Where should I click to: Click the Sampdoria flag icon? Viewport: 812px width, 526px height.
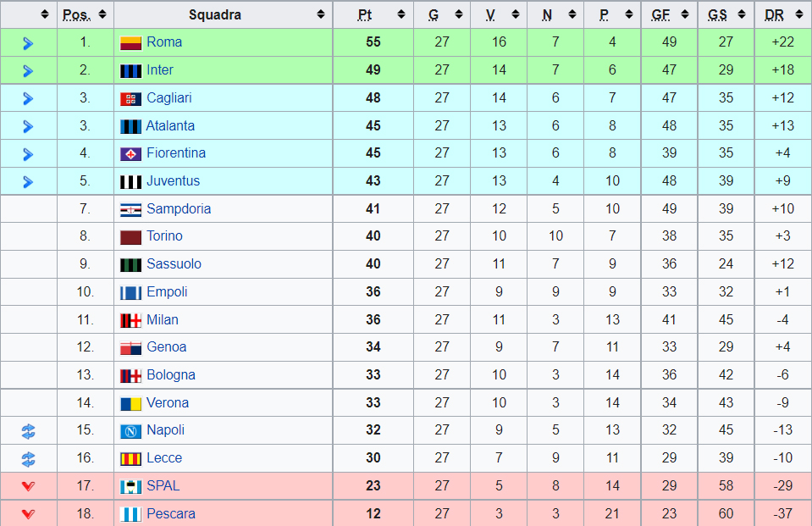coord(130,209)
